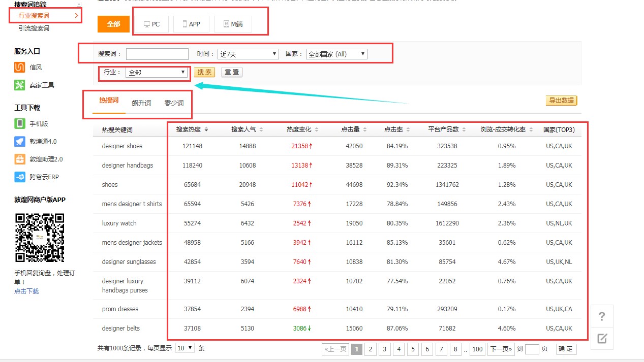Click the help question mark icon
The image size is (644, 362).
click(602, 317)
